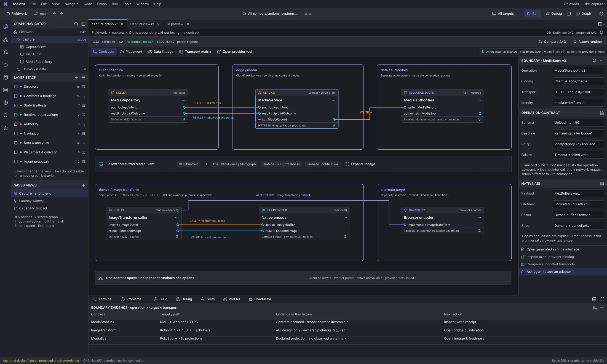Open the Payload FlexBuffers view field
This screenshot has height=364, width=607.
click(x=578, y=193)
